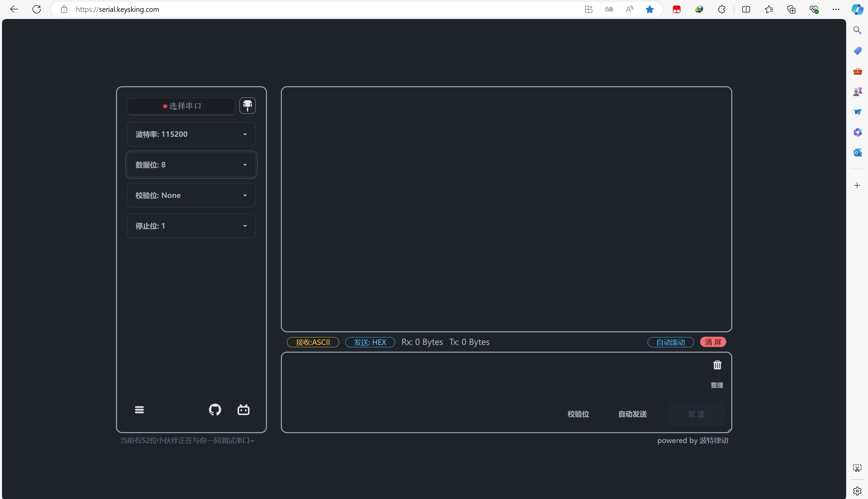Screen dimensions: 868x499
Task: Click the trash can icon in send box
Action: (x=717, y=365)
